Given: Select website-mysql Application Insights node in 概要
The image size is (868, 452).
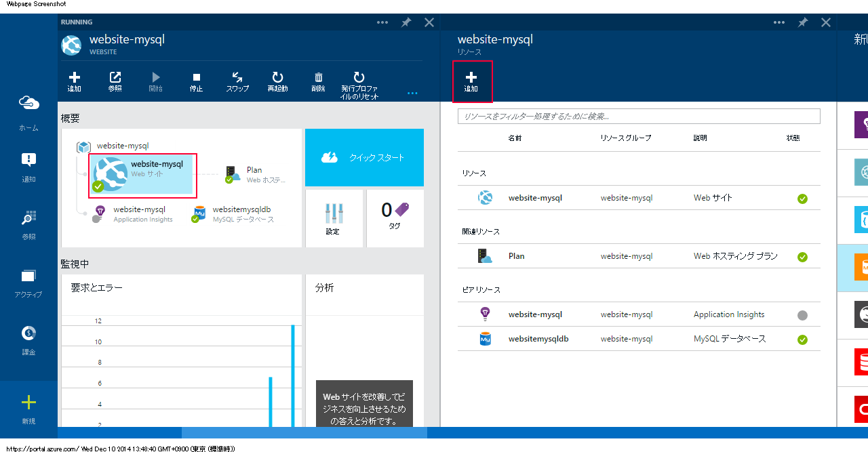Looking at the screenshot, I should pyautogui.click(x=133, y=214).
